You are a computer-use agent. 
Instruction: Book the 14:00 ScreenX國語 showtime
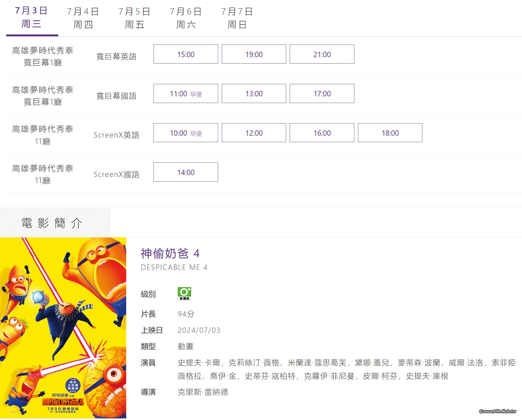[x=186, y=172]
